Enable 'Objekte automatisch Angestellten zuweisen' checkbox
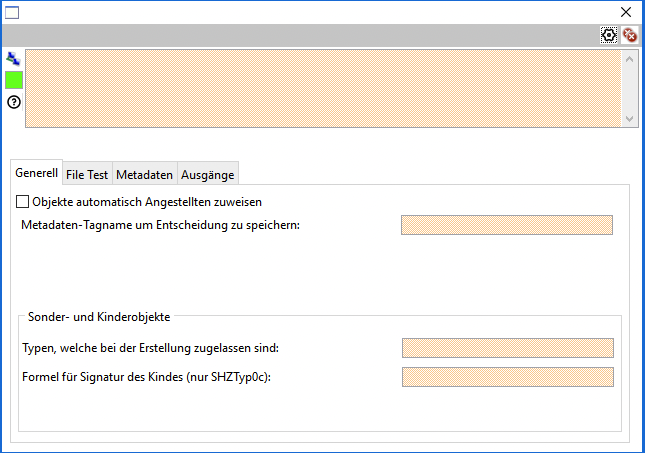The height and width of the screenshot is (453, 645). pos(23,202)
